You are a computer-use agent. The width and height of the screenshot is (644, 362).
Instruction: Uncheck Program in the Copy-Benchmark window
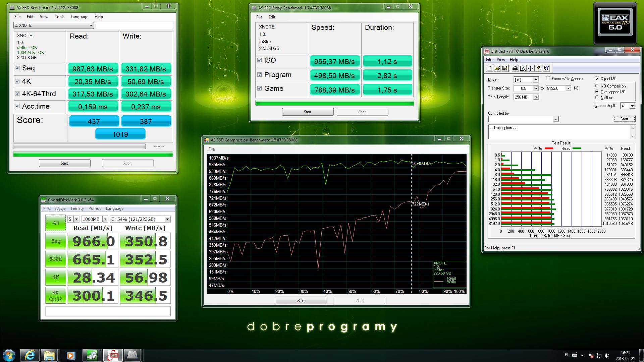[259, 75]
